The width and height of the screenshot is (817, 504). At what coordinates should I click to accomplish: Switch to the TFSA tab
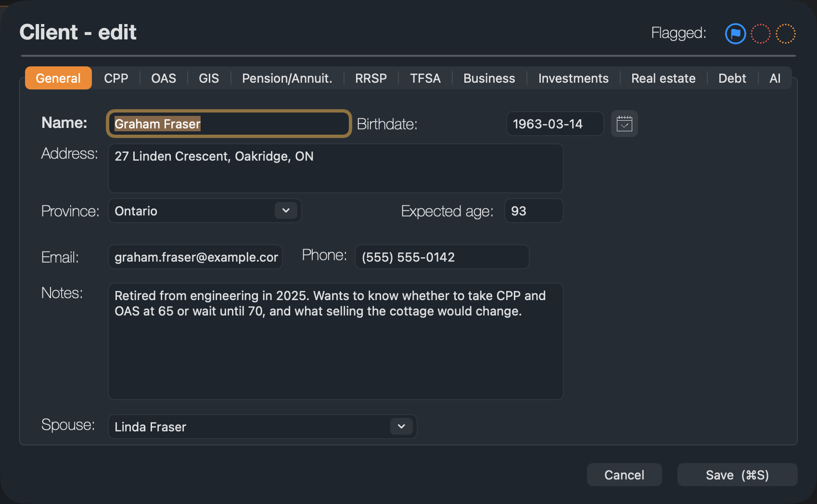coord(425,78)
